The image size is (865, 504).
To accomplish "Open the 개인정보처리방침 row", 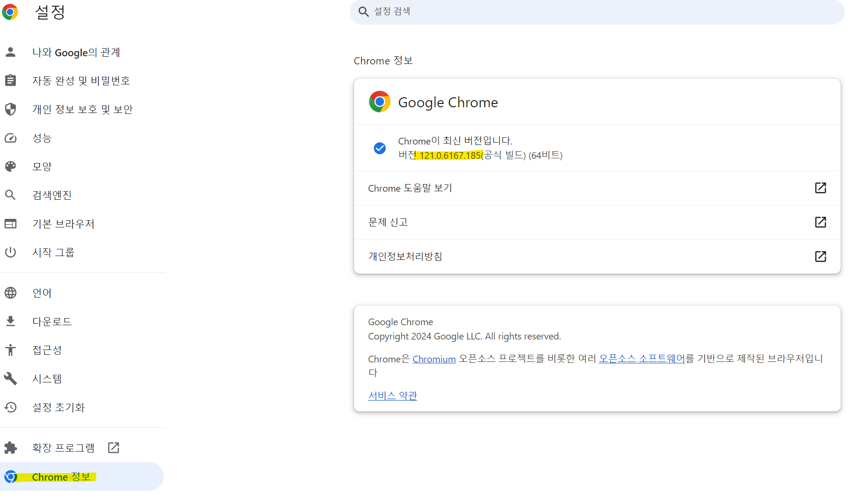I will (x=597, y=257).
